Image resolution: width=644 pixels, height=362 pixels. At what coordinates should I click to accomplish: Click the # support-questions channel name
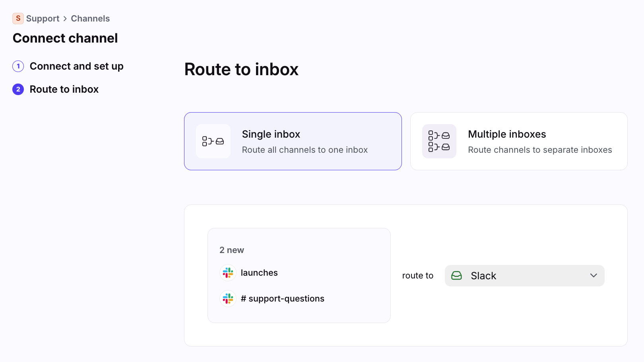click(x=282, y=299)
